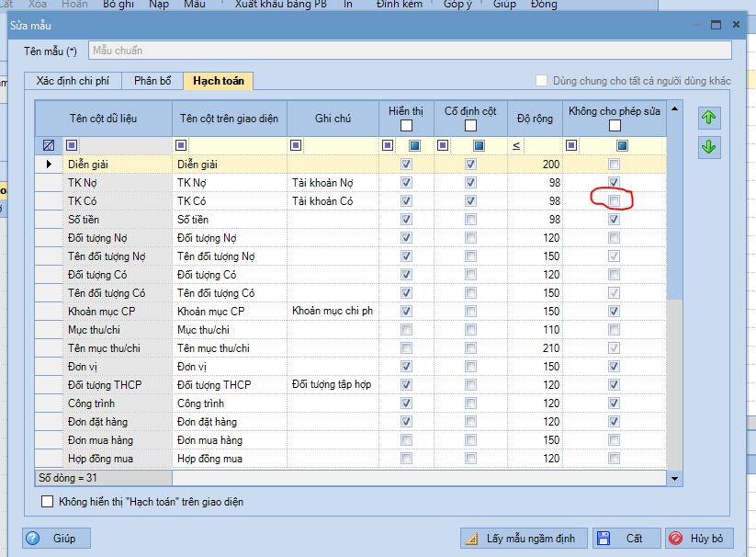
Task: Open filter operator for Tên cột dữ liệu
Action: pyautogui.click(x=72, y=145)
